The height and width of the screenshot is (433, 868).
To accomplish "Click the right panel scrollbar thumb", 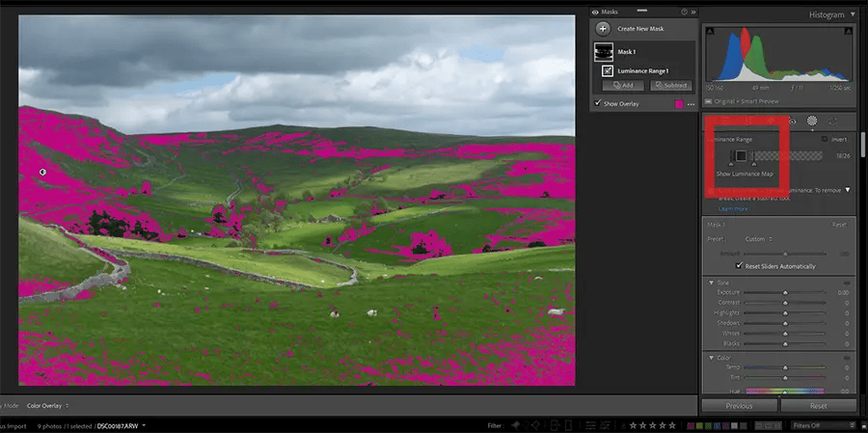I will tap(861, 144).
